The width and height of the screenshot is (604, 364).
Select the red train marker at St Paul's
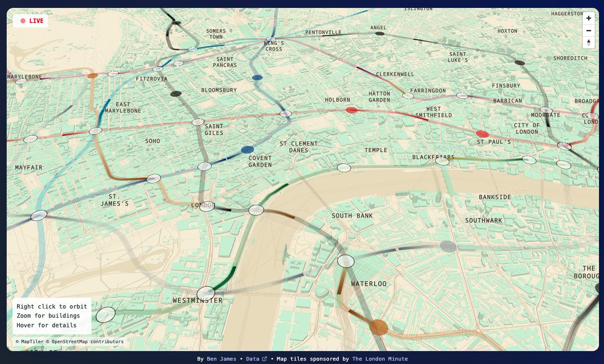482,134
